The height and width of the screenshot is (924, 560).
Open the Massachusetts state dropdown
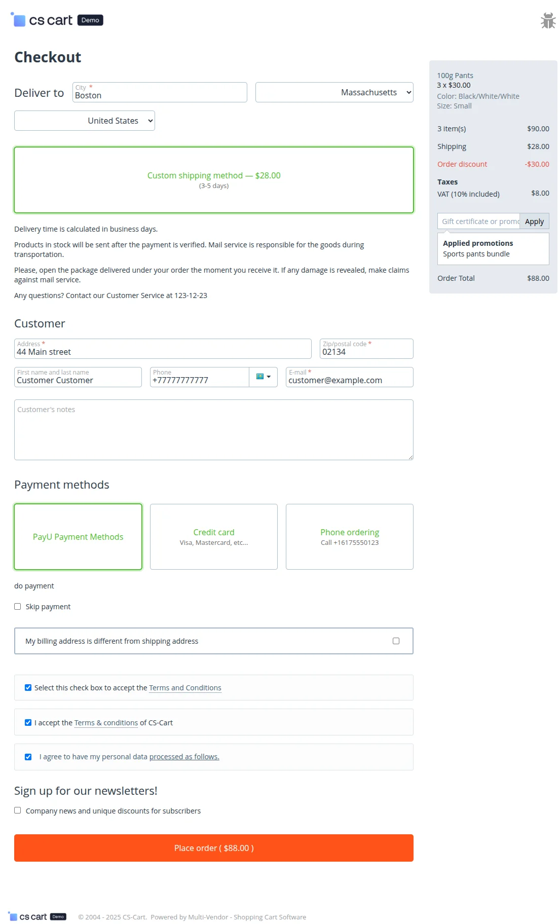[x=334, y=92]
